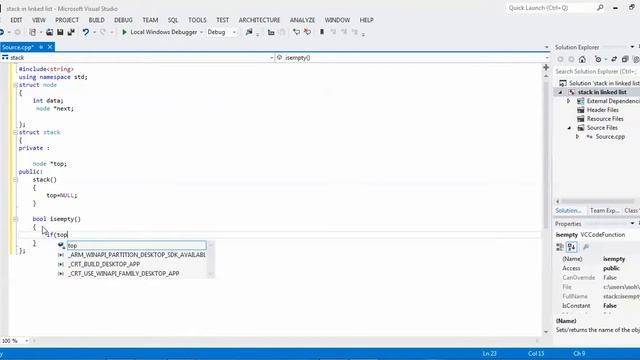Click Solution Explorer Home icon
The image size is (640, 360).
tap(582, 60)
